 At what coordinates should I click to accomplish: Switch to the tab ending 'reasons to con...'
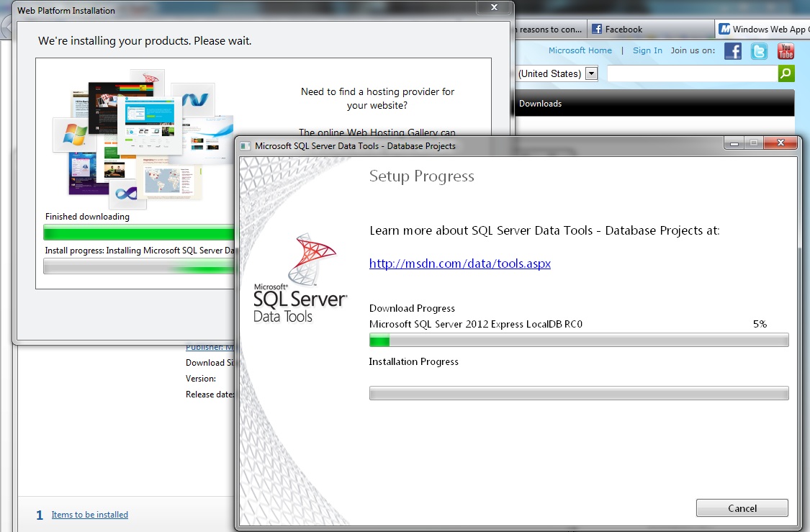point(551,30)
